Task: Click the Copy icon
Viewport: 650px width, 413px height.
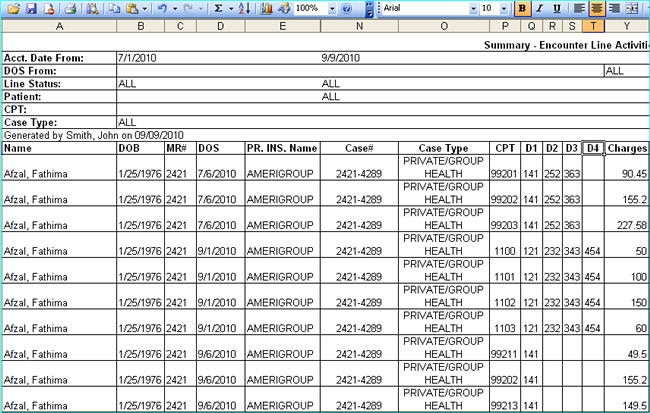Action: click(115, 8)
